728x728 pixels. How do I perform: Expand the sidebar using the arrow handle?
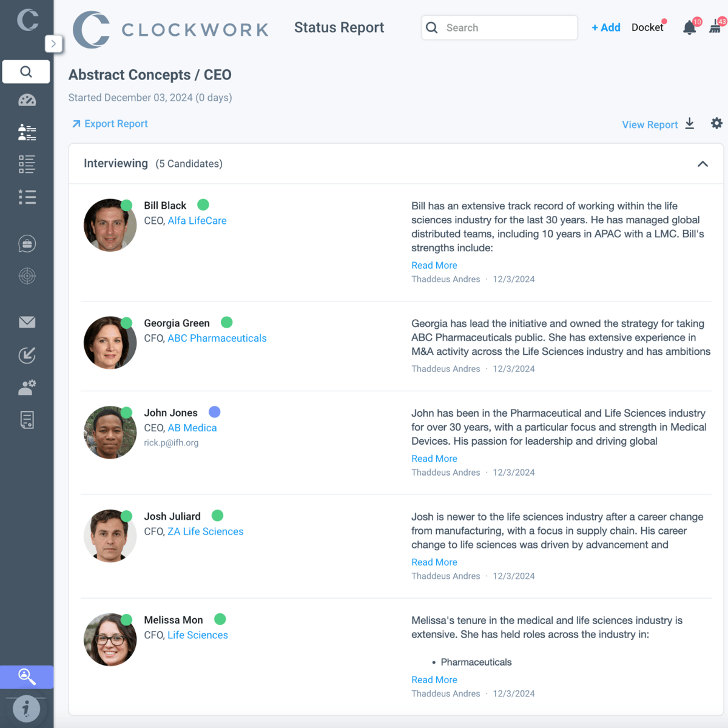click(54, 44)
